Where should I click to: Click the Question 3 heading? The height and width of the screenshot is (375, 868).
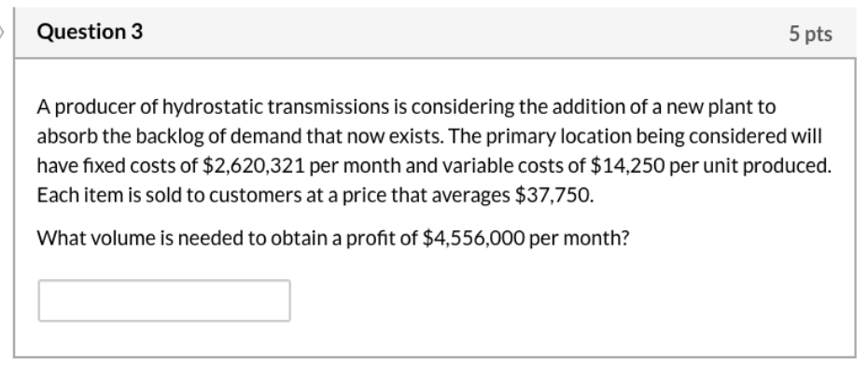90,32
